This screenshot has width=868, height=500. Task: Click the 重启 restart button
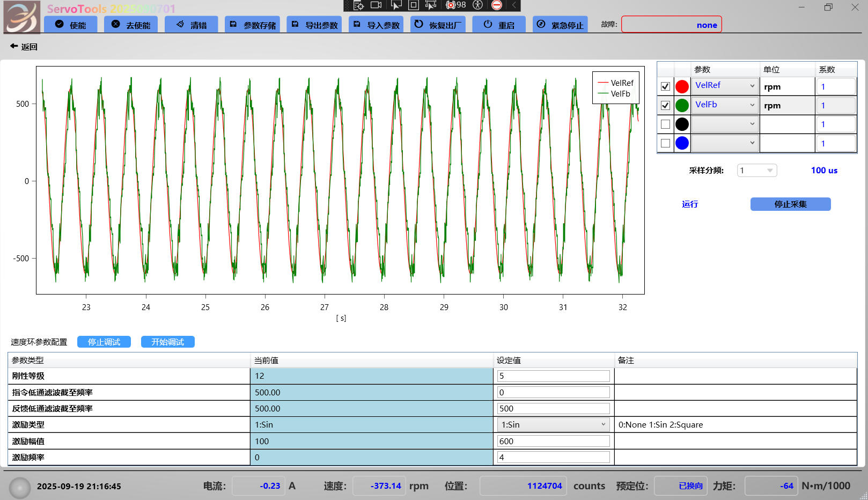coord(499,25)
